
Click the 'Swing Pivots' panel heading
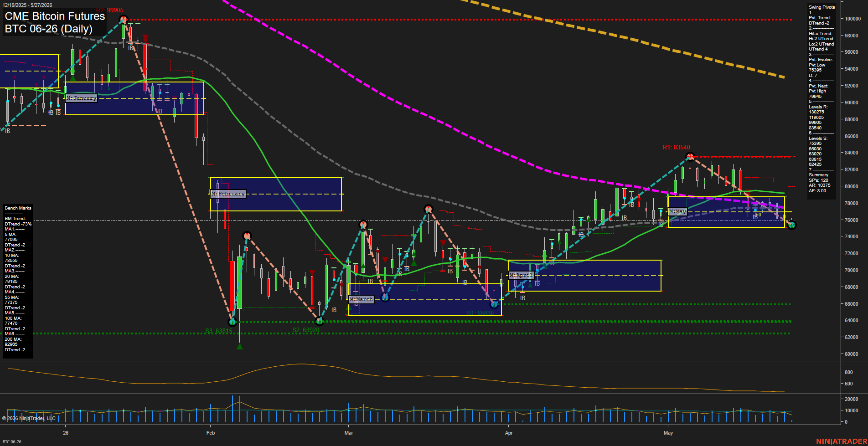[x=822, y=7]
